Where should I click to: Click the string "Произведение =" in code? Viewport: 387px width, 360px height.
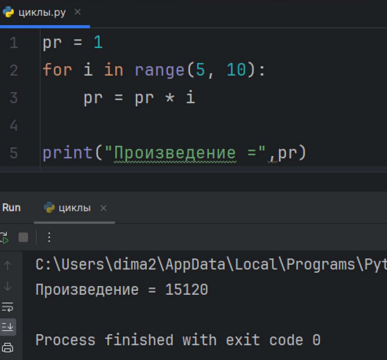point(185,153)
